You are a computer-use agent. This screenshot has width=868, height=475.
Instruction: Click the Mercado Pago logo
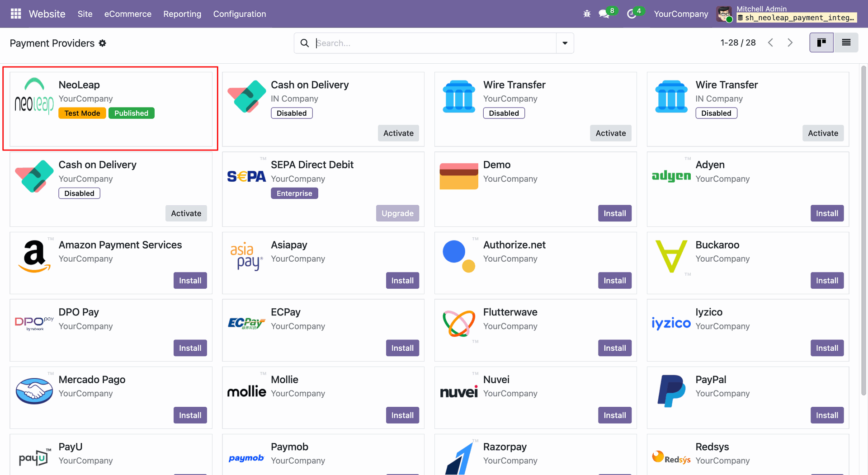coord(34,390)
